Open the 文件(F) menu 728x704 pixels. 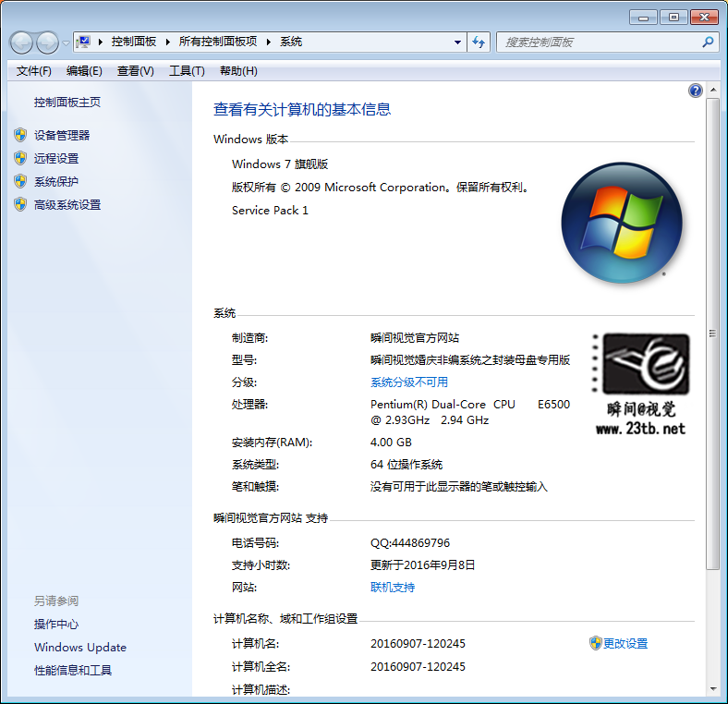coord(34,71)
